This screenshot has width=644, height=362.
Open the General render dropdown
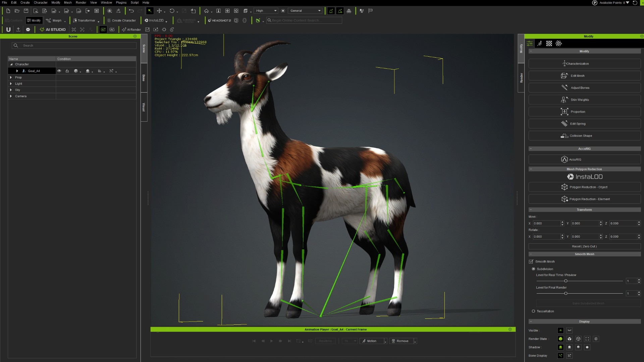point(305,11)
